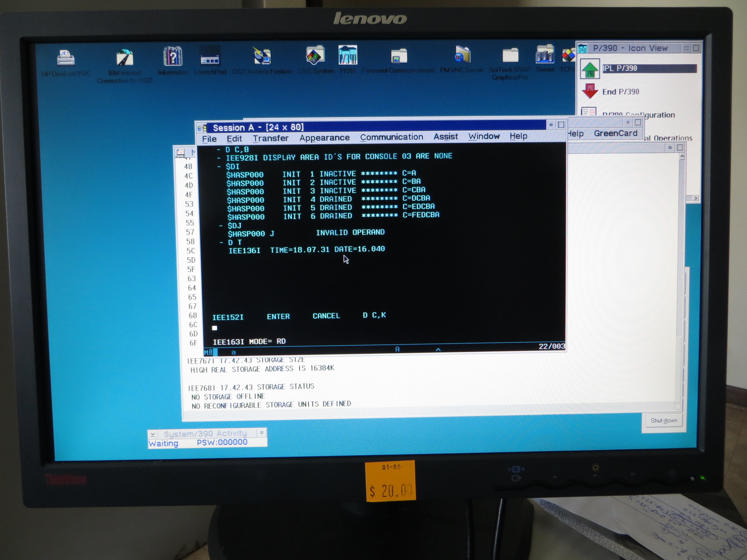The image size is (747, 560).
Task: Click the IEE928I DISPLAY AREA ID'S line
Action: coord(339,157)
